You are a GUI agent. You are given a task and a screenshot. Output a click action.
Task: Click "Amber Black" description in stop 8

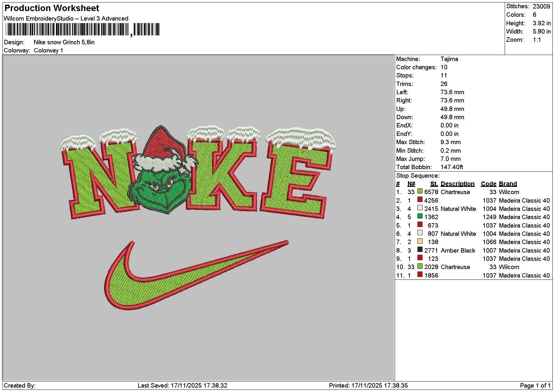pos(458,250)
